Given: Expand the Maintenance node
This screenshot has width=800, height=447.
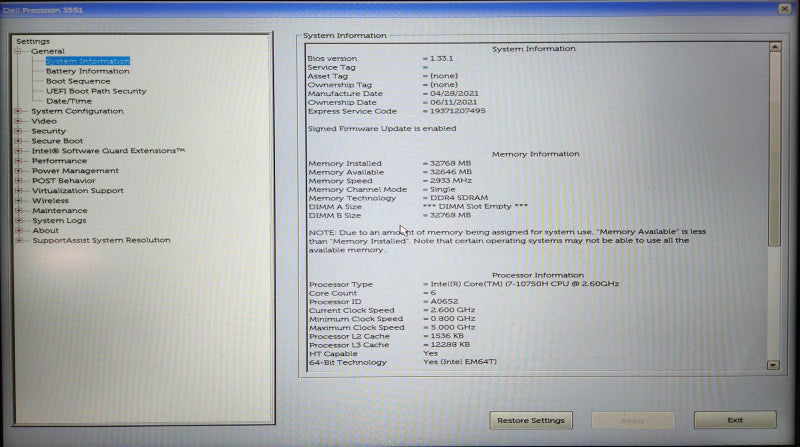Looking at the screenshot, I should point(18,210).
